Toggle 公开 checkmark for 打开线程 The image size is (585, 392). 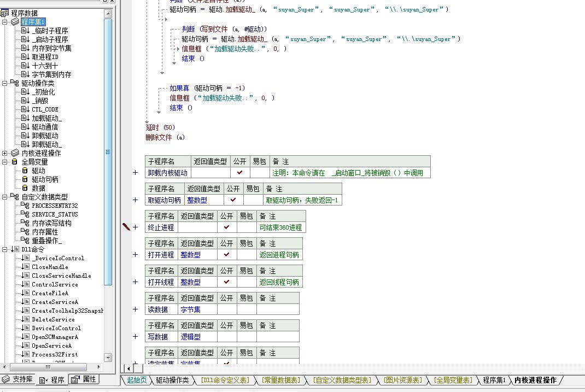point(227,282)
